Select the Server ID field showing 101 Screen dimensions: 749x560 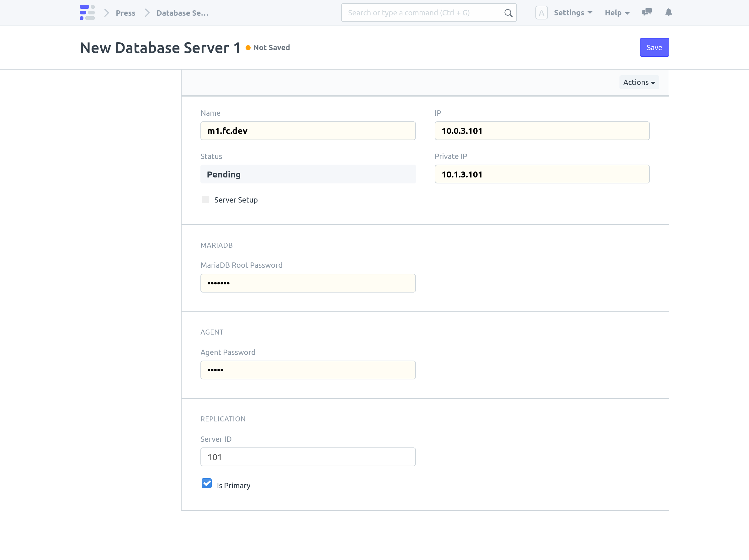click(308, 457)
